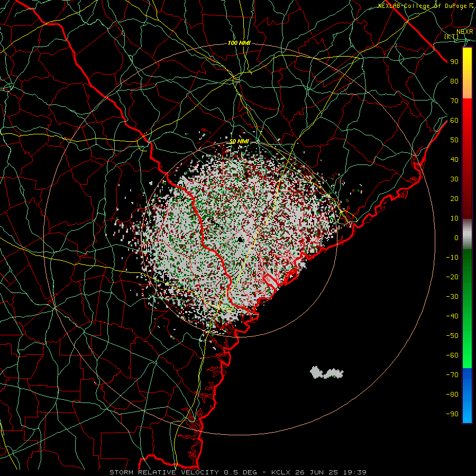Click the black radar site marker at center
The image size is (476, 476).
point(241,240)
